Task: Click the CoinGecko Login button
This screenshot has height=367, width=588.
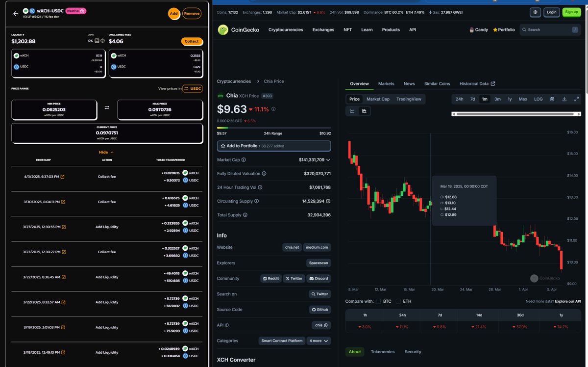Action: 552,12
